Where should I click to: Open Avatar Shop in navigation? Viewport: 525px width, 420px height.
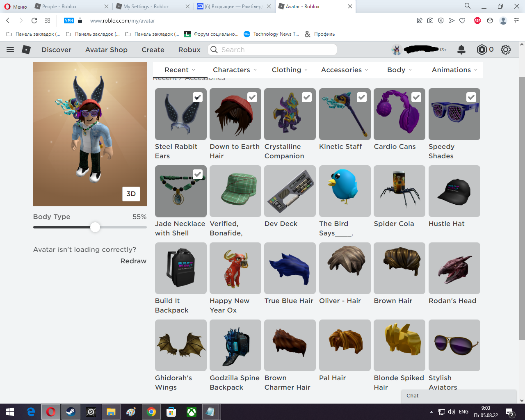[106, 50]
